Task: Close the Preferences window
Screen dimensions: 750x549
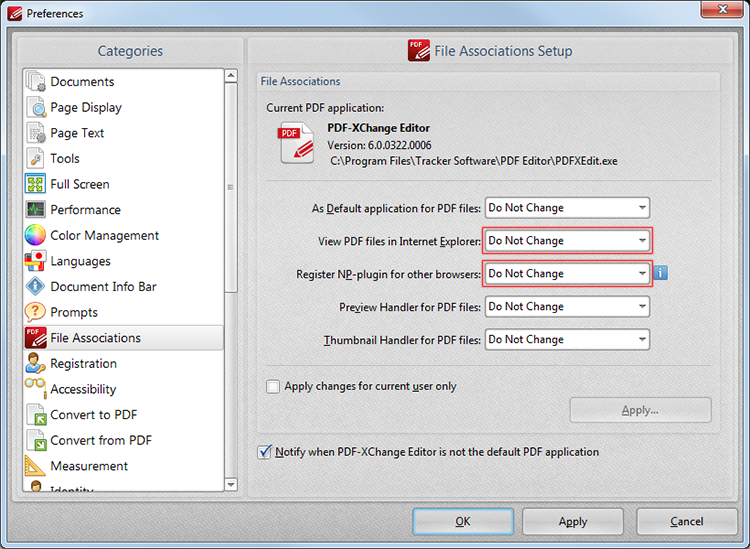Action: 722,9
